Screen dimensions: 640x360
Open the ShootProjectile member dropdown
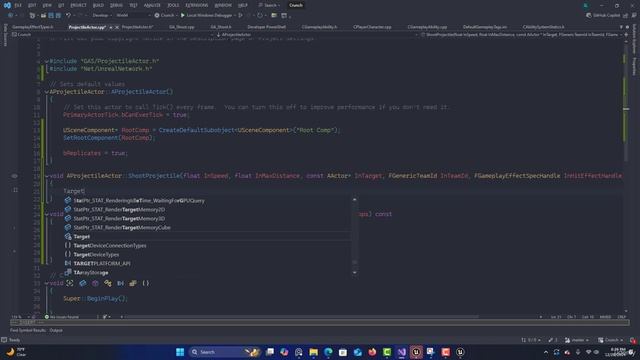point(522,35)
